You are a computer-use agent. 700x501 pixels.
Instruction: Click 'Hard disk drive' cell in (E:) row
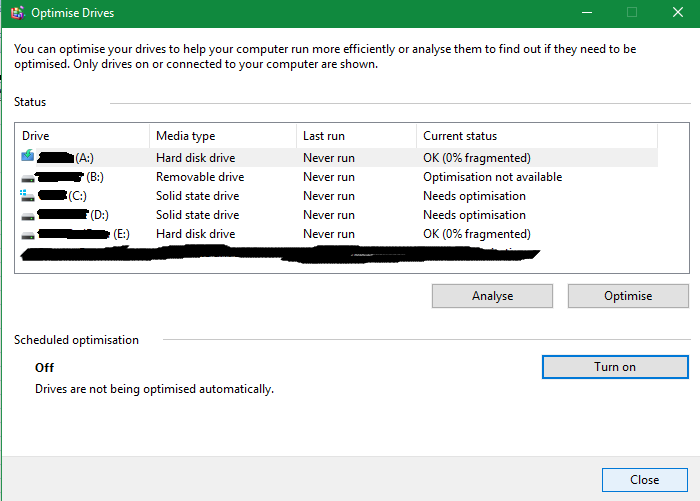(196, 234)
